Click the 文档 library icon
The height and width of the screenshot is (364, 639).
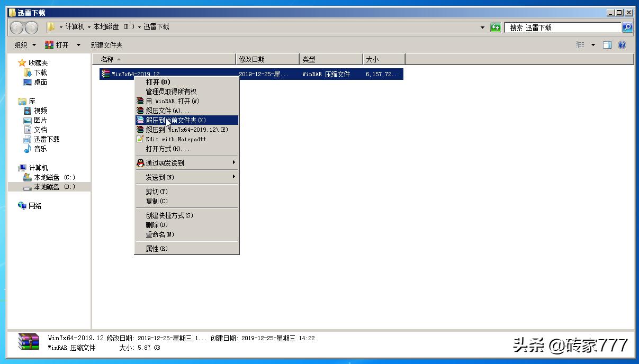point(28,130)
